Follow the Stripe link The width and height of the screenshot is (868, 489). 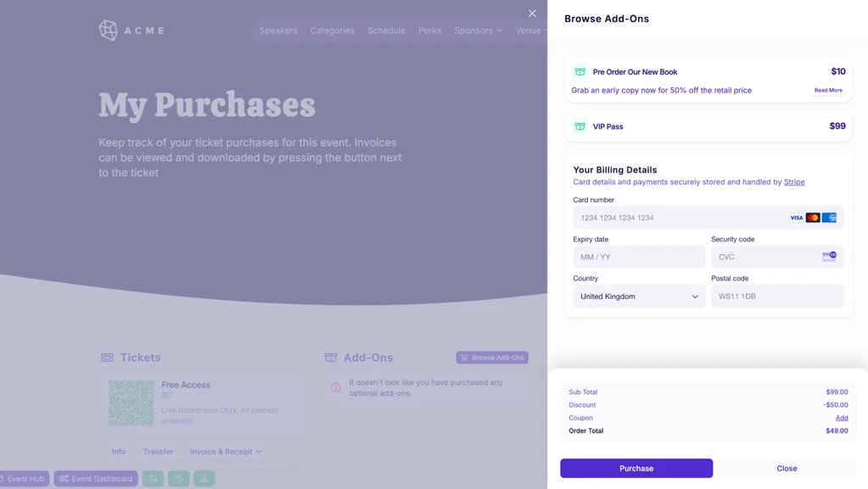(794, 182)
